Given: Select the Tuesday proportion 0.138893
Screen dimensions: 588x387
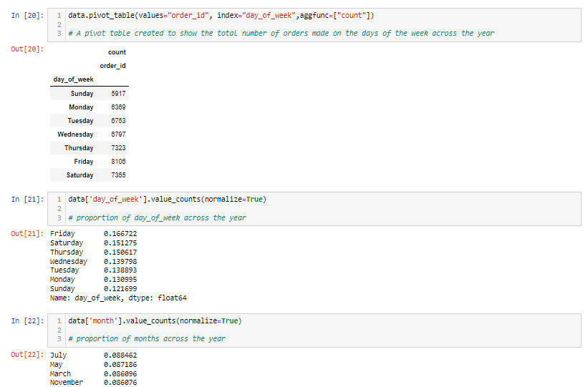Looking at the screenshot, I should tap(120, 270).
